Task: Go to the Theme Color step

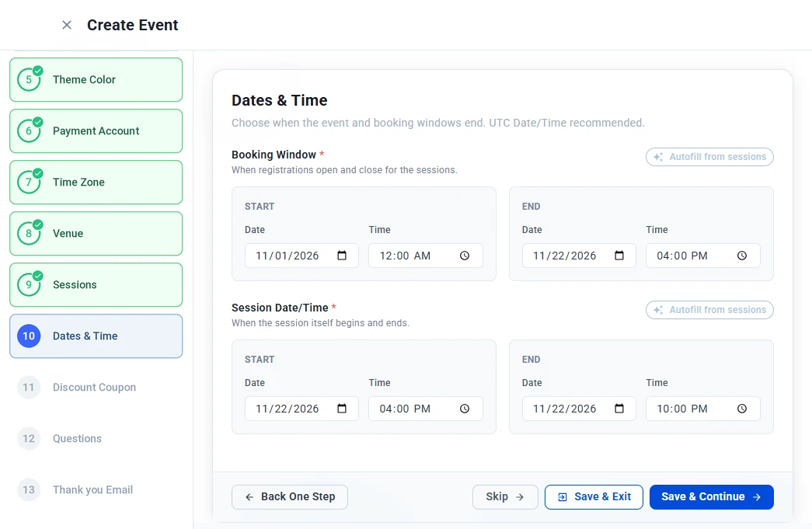Action: pyautogui.click(x=96, y=80)
